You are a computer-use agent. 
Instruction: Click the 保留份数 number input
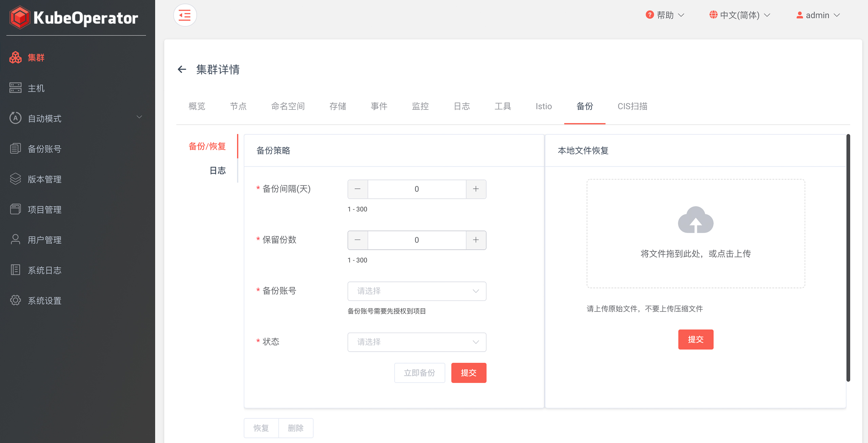click(417, 240)
